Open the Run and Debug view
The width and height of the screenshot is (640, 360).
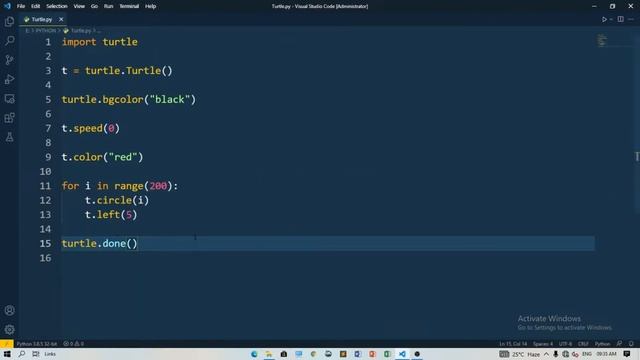point(9,79)
